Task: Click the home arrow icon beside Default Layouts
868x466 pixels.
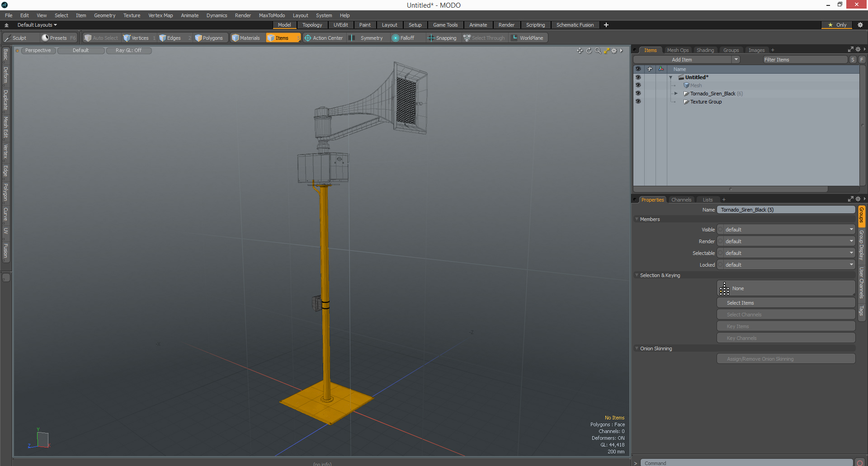Action: tap(6, 25)
